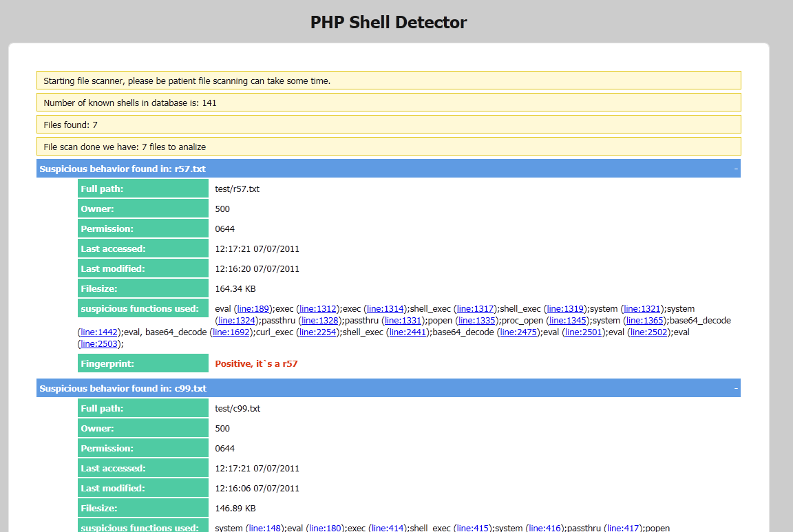Click the 'Files found: 7' notification banner
Viewport: 793px width, 532px height.
pos(388,125)
